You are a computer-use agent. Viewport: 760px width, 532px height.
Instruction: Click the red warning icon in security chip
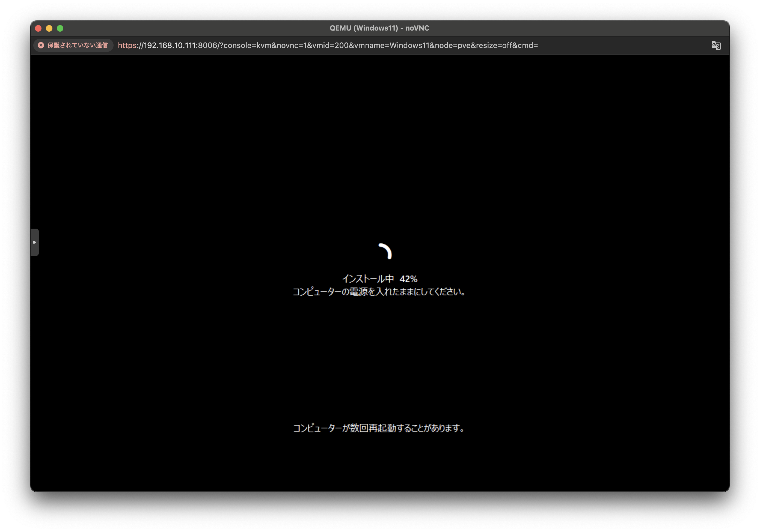pos(41,45)
